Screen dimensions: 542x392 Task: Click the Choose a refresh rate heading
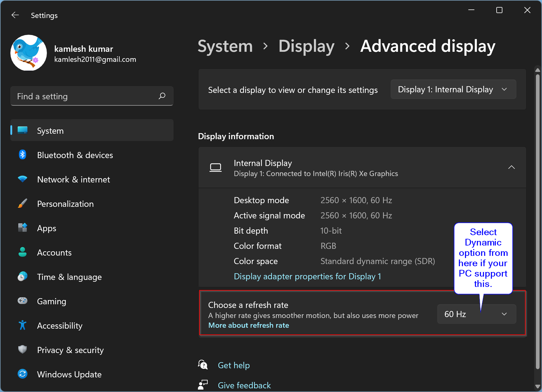(248, 305)
